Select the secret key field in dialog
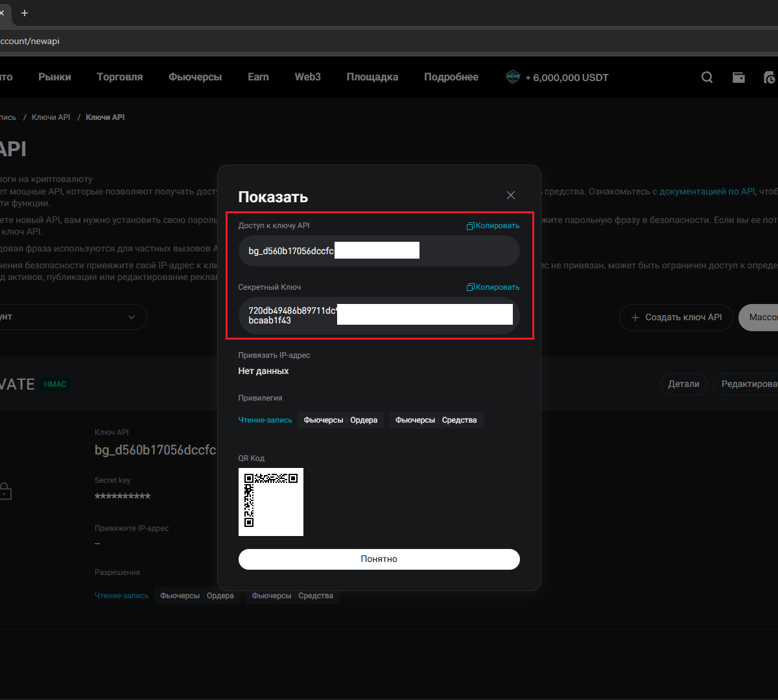Screen dimensions: 778x700 pos(379,316)
